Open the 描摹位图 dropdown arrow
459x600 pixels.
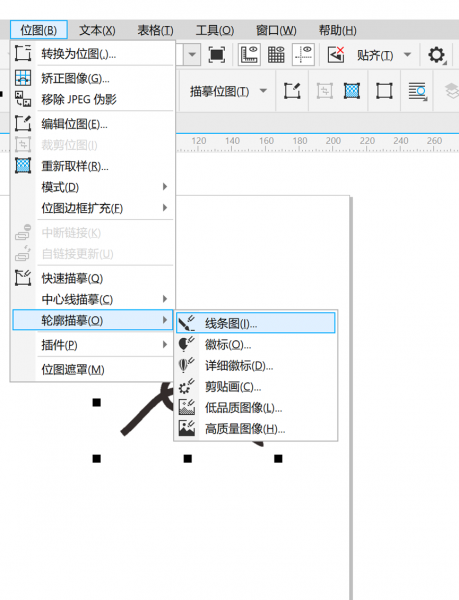263,91
